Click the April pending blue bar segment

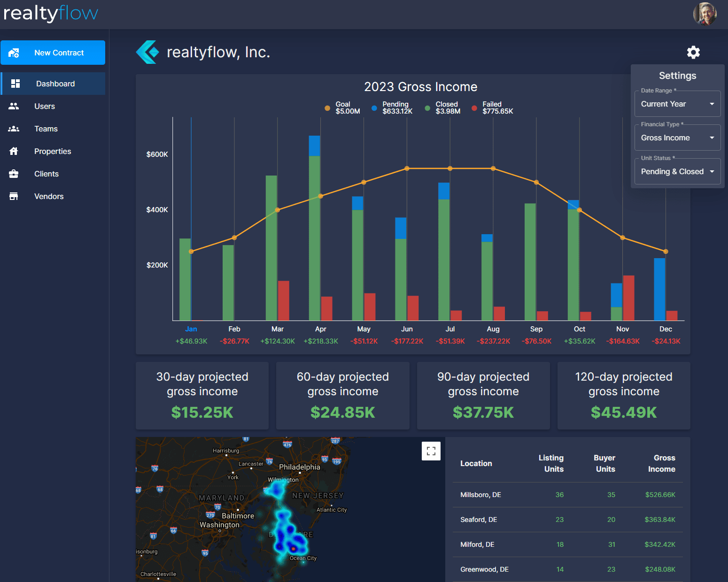point(314,146)
